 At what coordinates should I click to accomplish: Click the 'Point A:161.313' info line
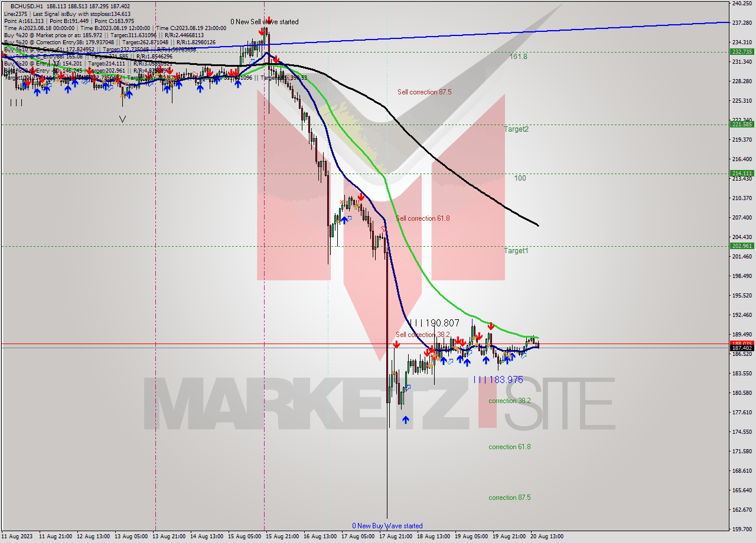pyautogui.click(x=23, y=21)
